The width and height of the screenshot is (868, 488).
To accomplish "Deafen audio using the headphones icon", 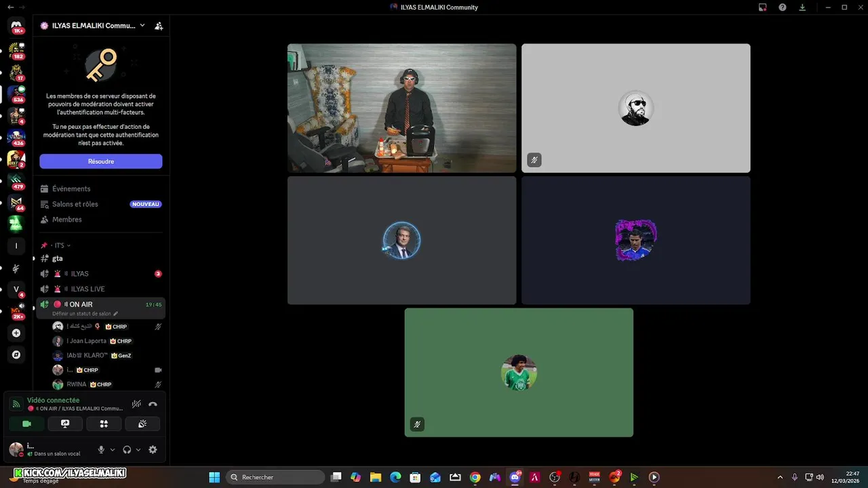I will (x=127, y=449).
